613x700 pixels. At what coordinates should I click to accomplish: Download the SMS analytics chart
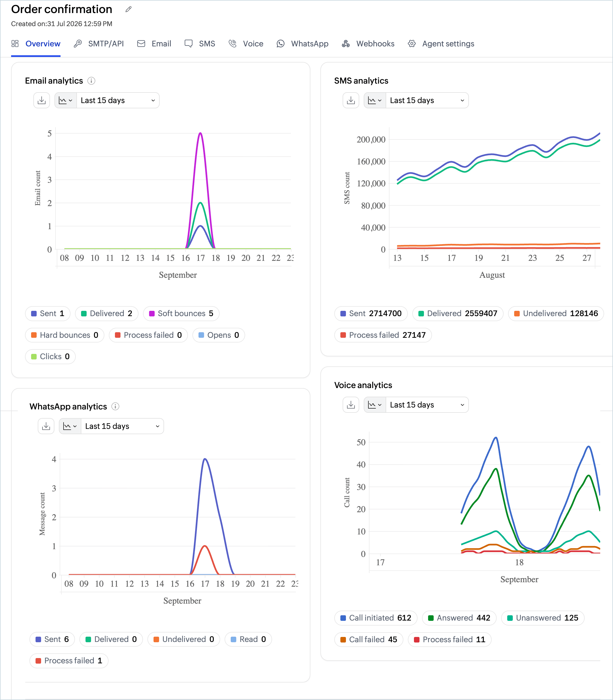[351, 100]
